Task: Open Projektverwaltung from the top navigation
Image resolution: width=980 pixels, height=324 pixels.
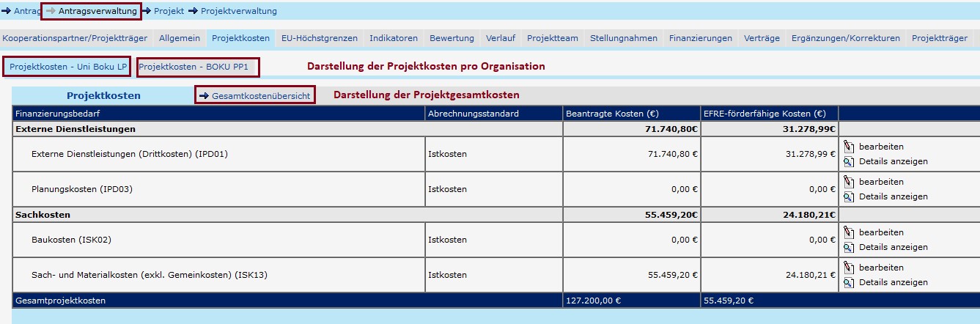Action: (238, 11)
